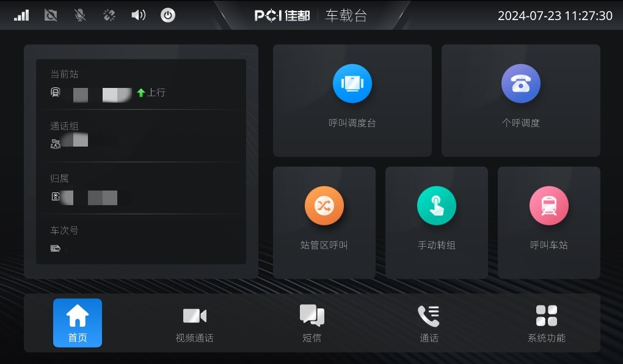Select the 通话组 talk group row
This screenshot has width=623, height=364.
141,136
